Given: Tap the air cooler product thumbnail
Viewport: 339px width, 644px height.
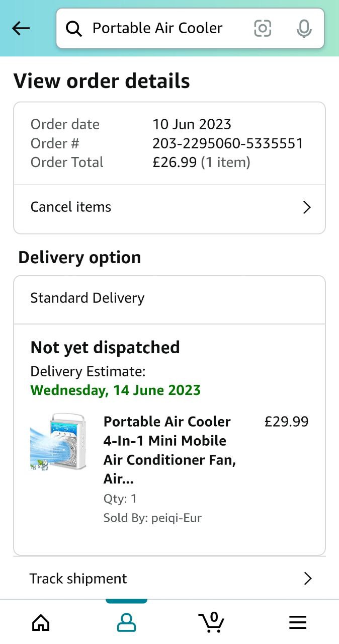Looking at the screenshot, I should (x=58, y=442).
